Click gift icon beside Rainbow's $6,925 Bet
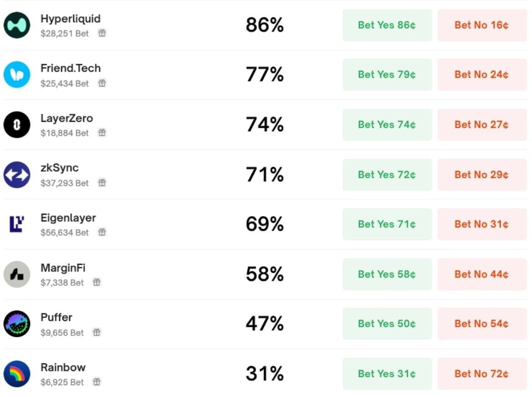This screenshot has width=532, height=397. [x=97, y=382]
